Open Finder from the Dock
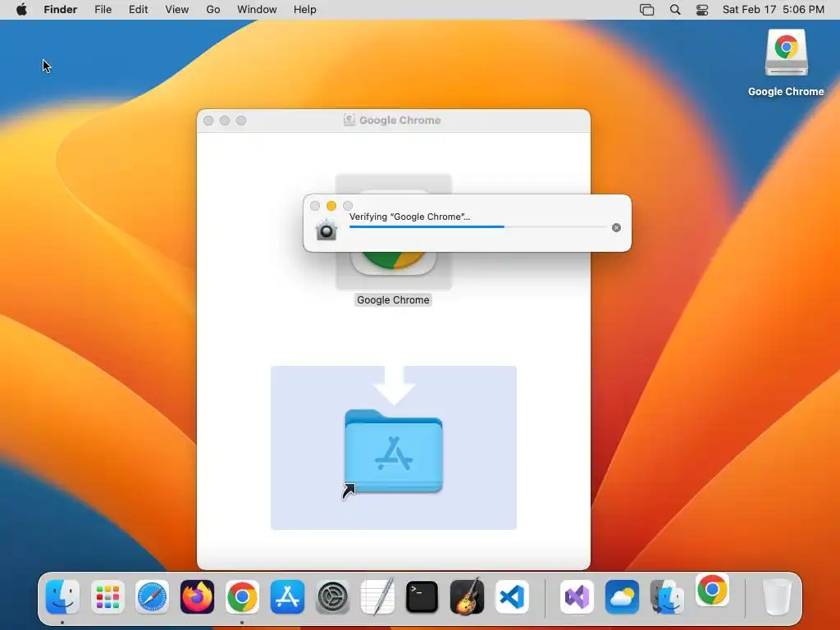The image size is (840, 630). 62,596
